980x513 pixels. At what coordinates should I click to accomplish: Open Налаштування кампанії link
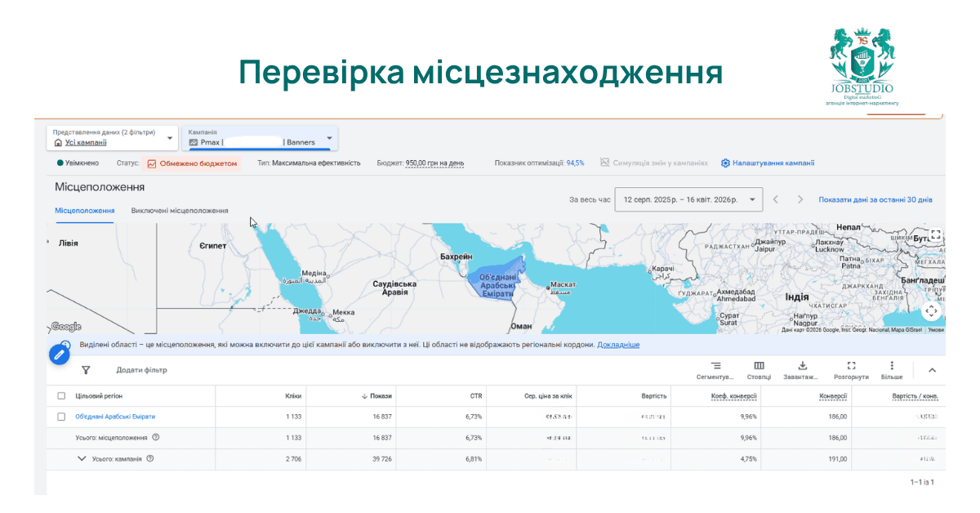coord(773,163)
